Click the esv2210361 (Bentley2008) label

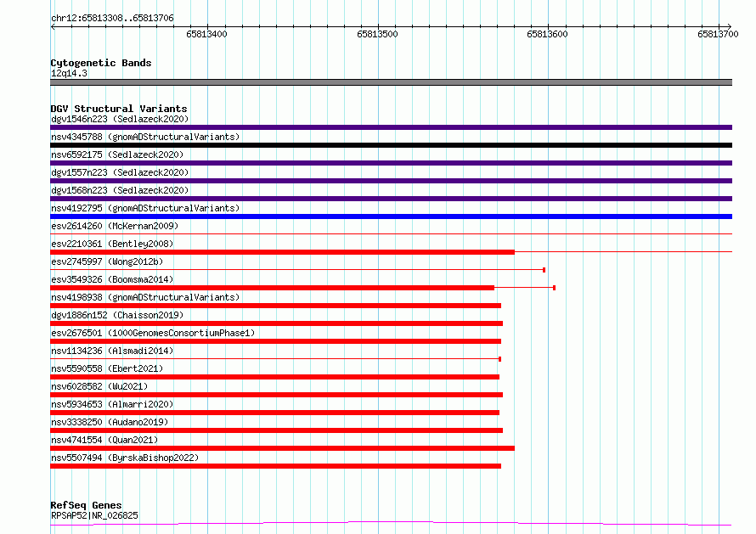point(112,244)
